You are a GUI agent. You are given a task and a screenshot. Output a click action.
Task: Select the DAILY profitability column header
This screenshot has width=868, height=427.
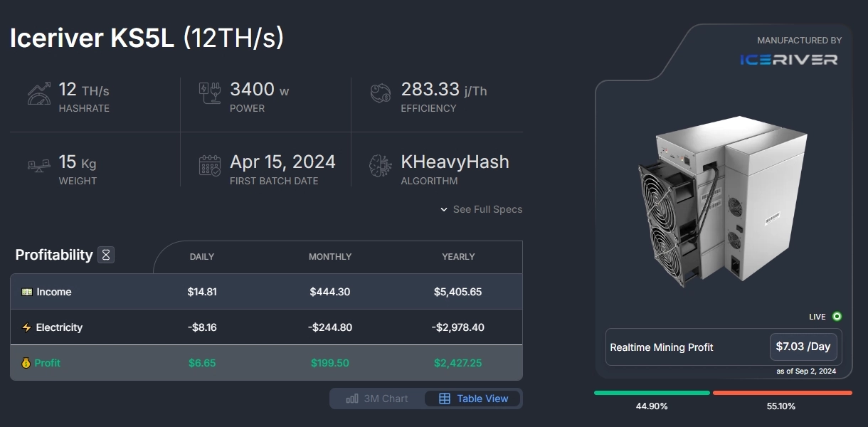(202, 257)
